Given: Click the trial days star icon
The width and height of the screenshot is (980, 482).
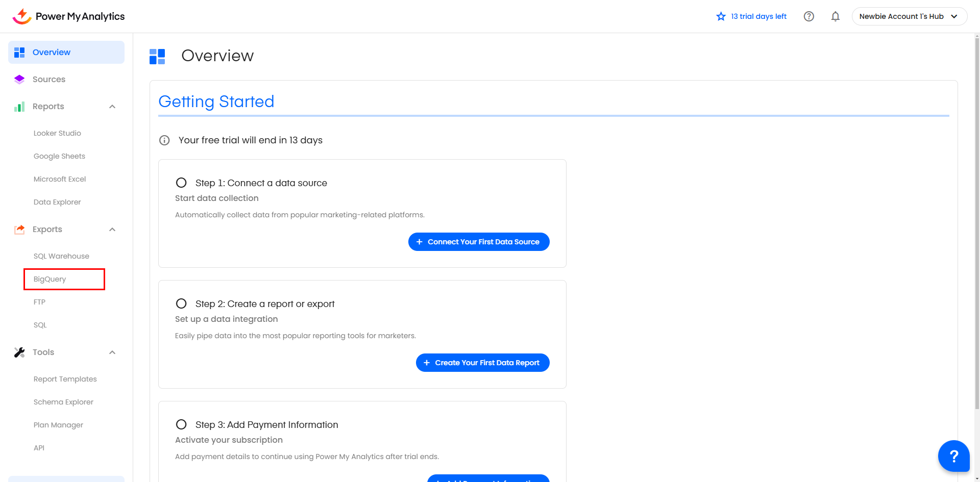Looking at the screenshot, I should [x=721, y=16].
